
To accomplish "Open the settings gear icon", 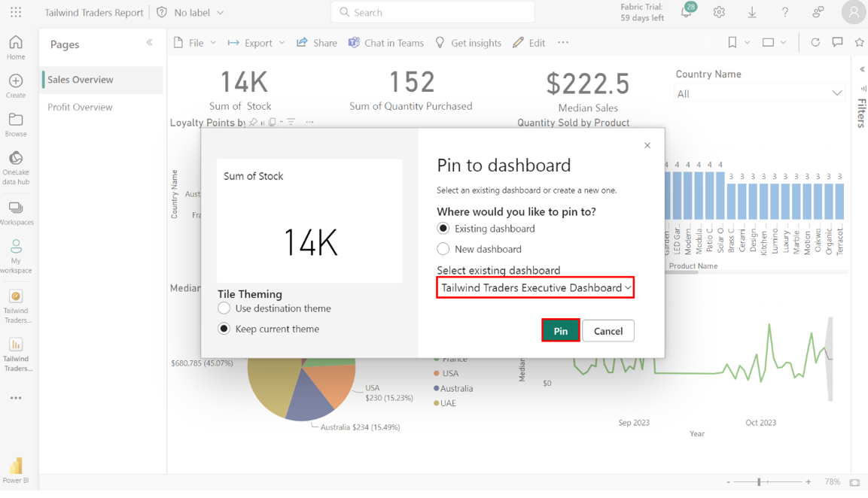I will (x=719, y=13).
